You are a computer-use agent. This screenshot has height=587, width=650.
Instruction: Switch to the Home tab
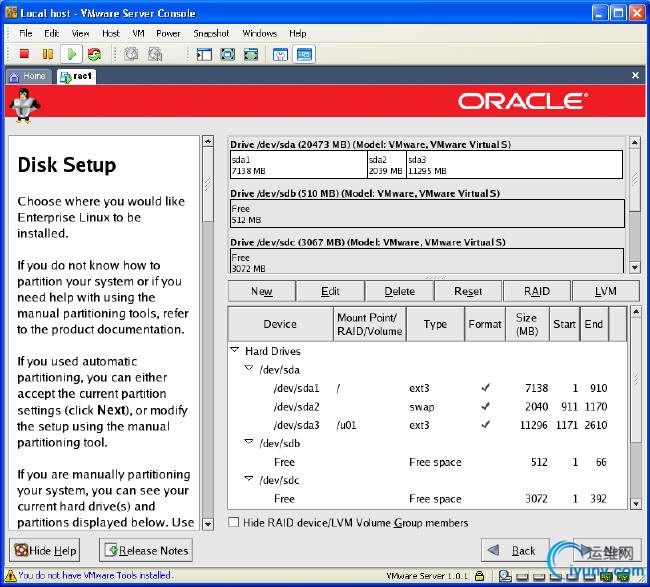pyautogui.click(x=28, y=76)
